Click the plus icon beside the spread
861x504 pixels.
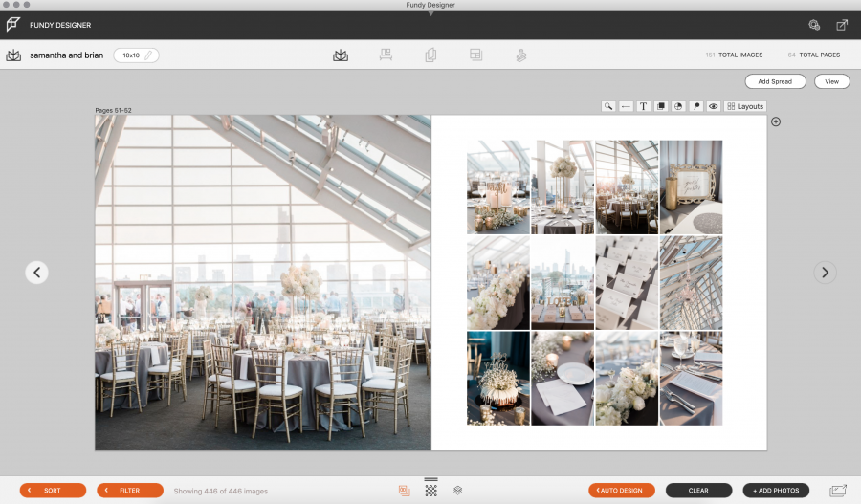click(776, 121)
